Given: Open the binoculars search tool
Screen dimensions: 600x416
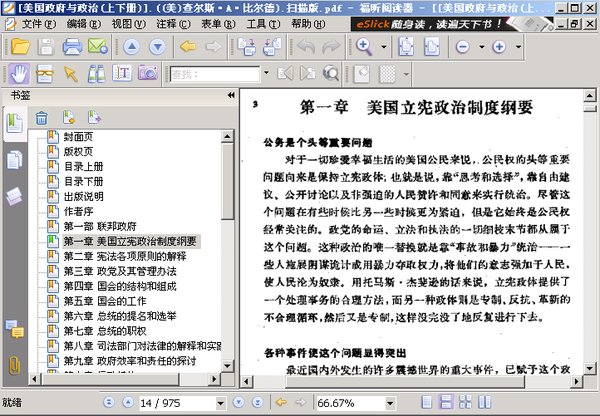Looking at the screenshot, I should 96,73.
